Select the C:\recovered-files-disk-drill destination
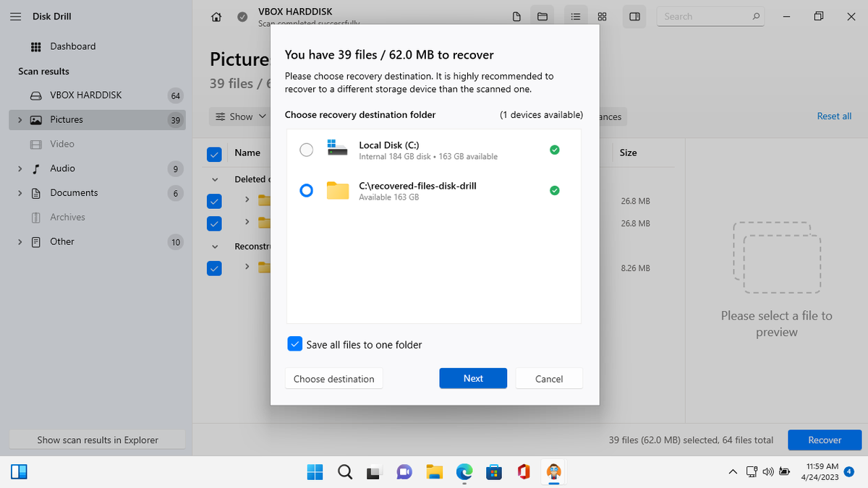 [307, 191]
